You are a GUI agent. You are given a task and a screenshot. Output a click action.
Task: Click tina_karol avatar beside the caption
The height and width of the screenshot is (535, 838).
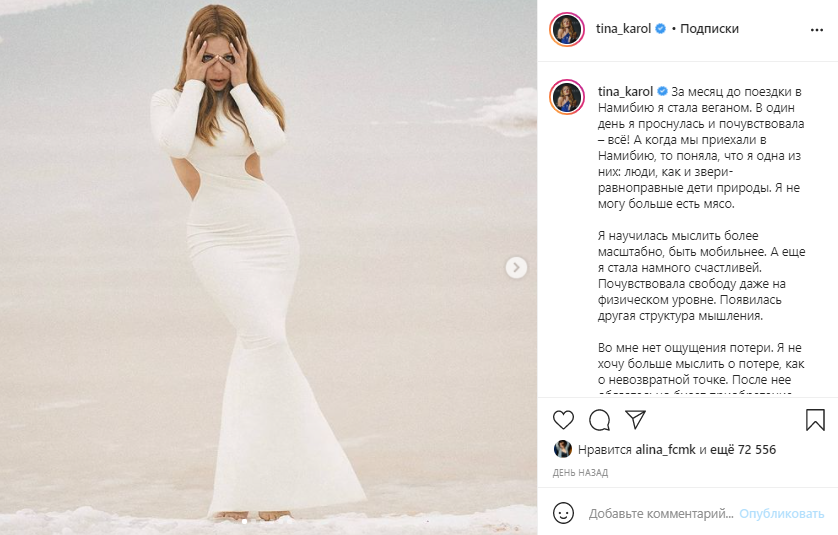pos(567,98)
